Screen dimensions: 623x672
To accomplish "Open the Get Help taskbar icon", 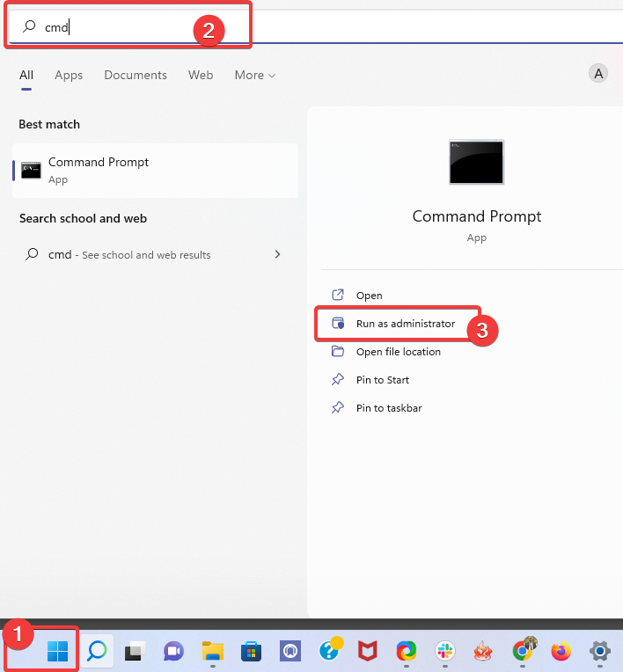I will coord(331,650).
